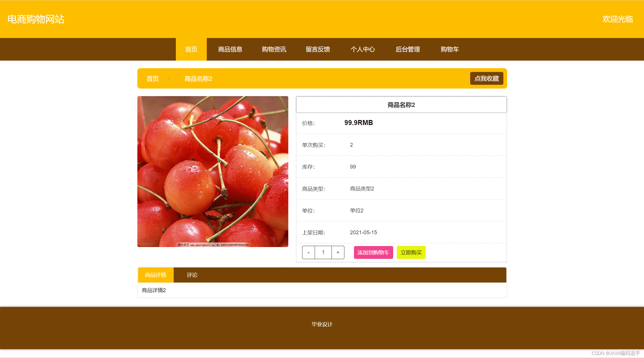Increase quantity with the + stepper
Image resolution: width=644 pixels, height=358 pixels.
(x=338, y=252)
